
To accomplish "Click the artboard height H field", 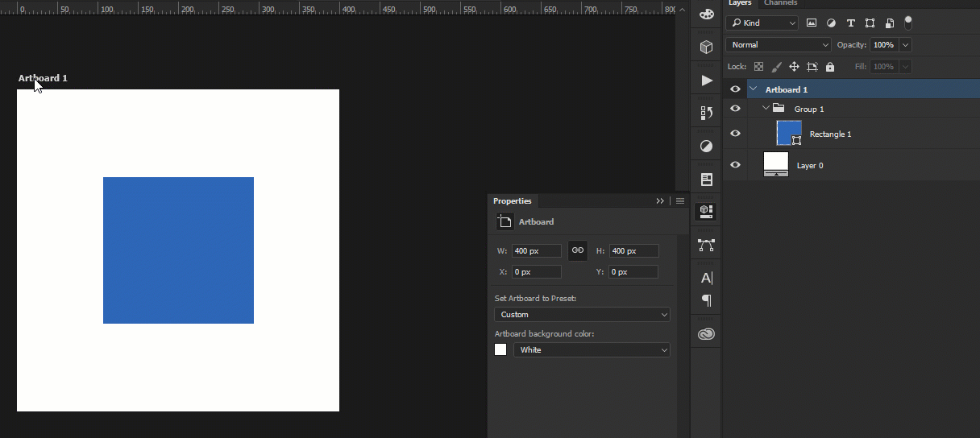I will point(633,251).
